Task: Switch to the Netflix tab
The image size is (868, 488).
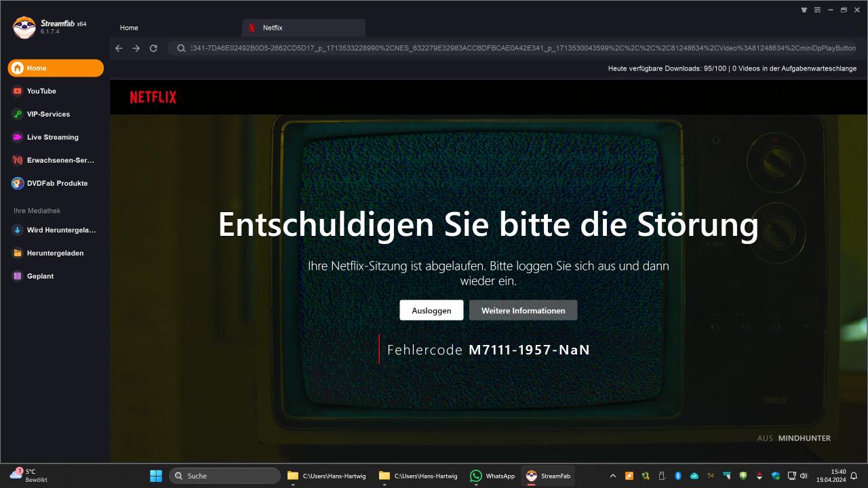Action: [304, 28]
